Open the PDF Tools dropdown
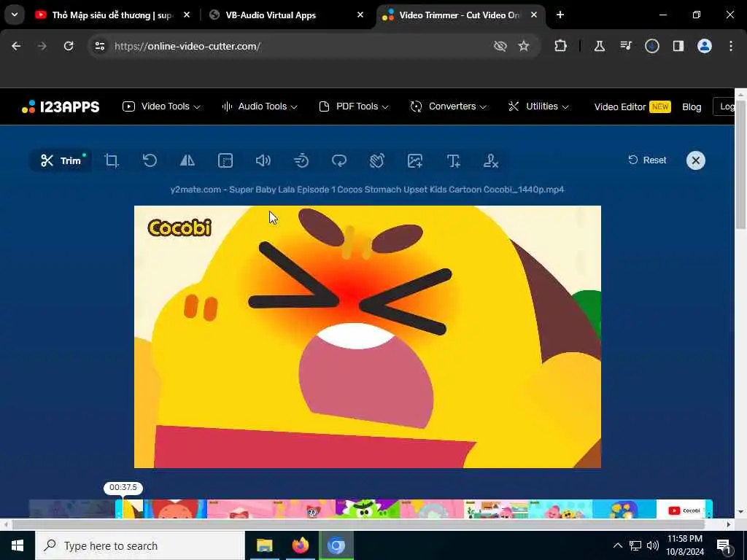Image resolution: width=747 pixels, height=560 pixels. coord(354,106)
